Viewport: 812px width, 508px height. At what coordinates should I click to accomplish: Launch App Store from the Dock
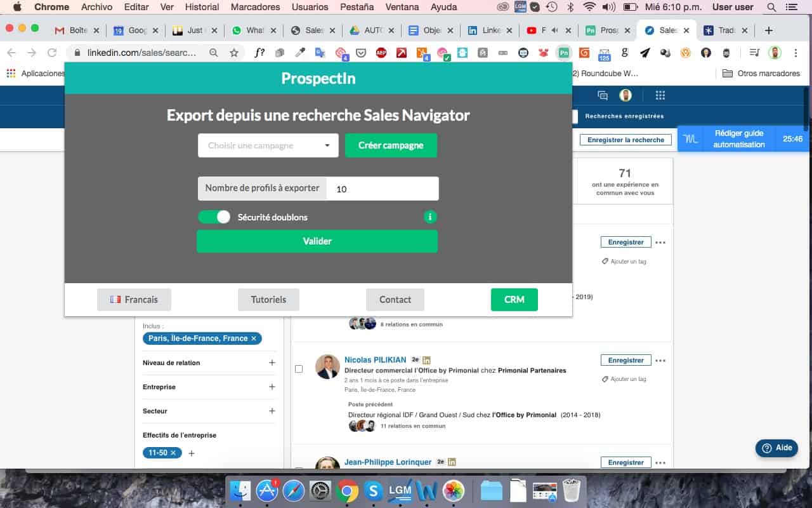click(267, 490)
